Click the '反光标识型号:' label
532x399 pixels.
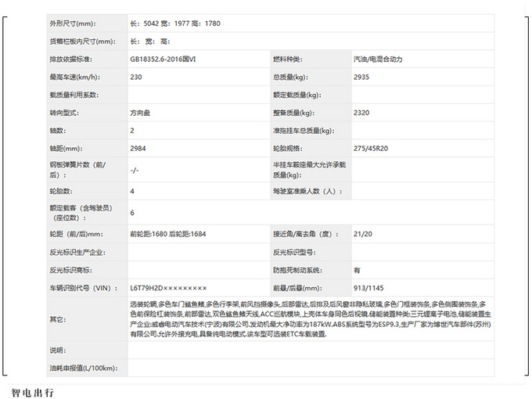[x=294, y=252]
